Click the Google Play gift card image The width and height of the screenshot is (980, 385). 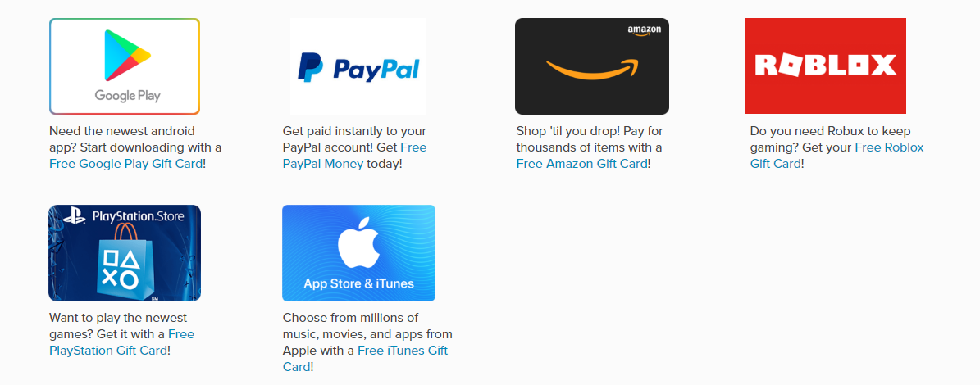[x=125, y=66]
